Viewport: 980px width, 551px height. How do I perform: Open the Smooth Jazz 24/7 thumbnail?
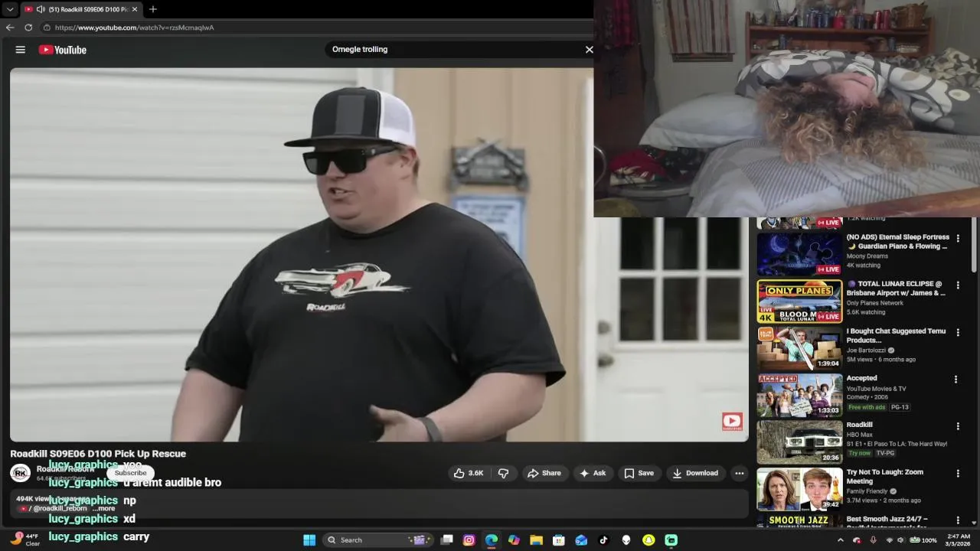click(x=799, y=520)
